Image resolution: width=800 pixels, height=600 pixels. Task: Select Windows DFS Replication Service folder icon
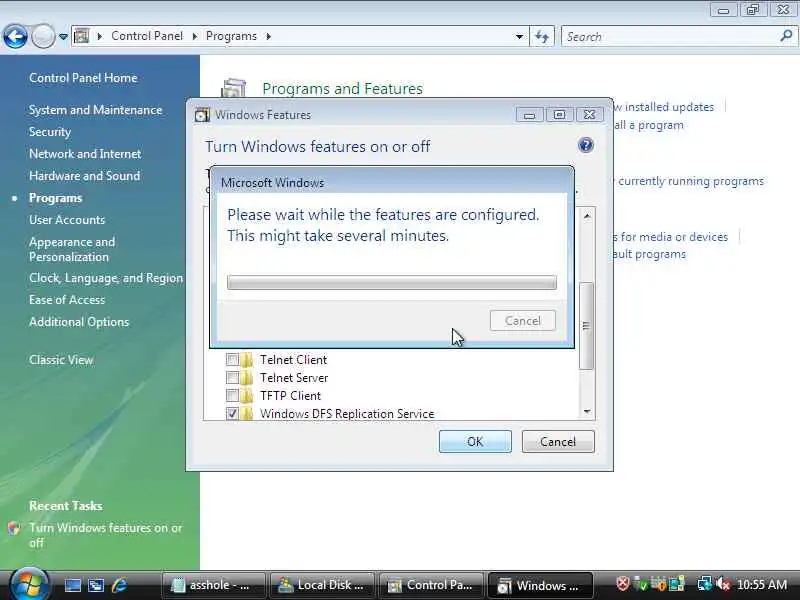247,413
